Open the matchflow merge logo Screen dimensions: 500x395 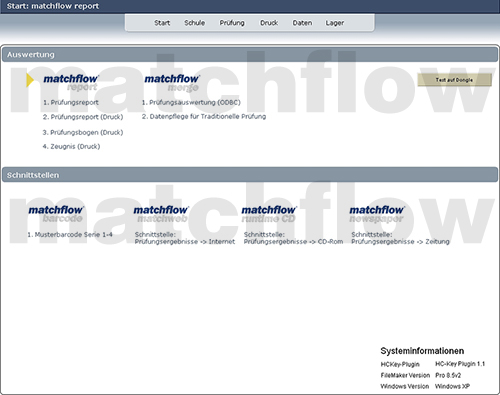[x=172, y=83]
